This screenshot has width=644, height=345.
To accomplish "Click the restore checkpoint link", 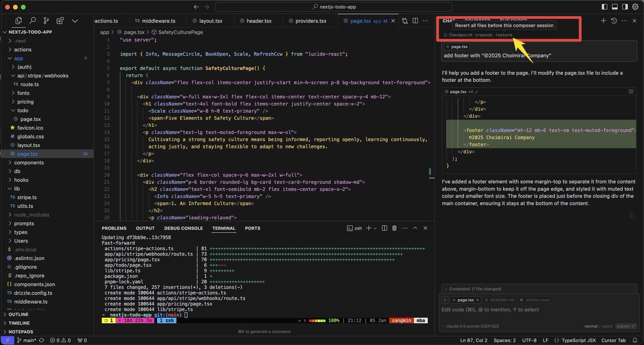I will (x=503, y=35).
